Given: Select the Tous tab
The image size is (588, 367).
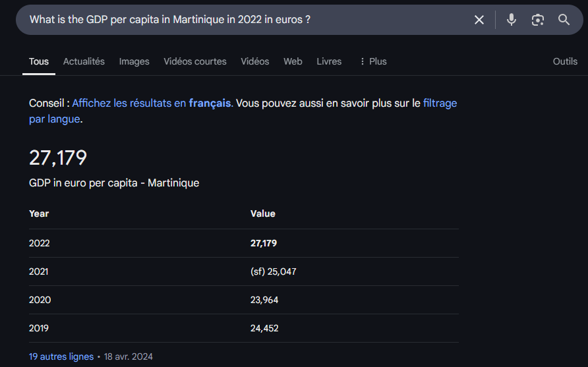Looking at the screenshot, I should tap(39, 61).
